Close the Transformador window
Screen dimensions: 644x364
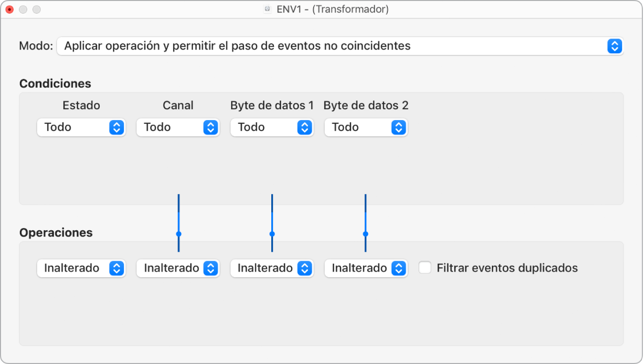(x=9, y=9)
